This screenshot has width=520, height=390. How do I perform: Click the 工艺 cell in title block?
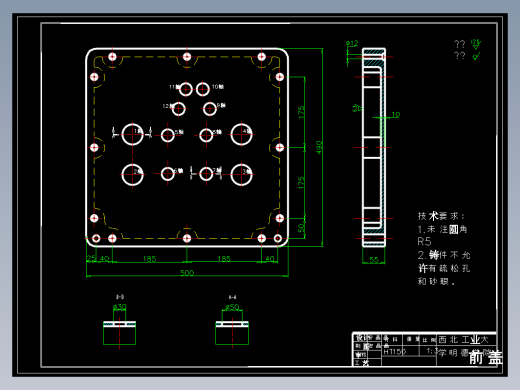(363, 363)
